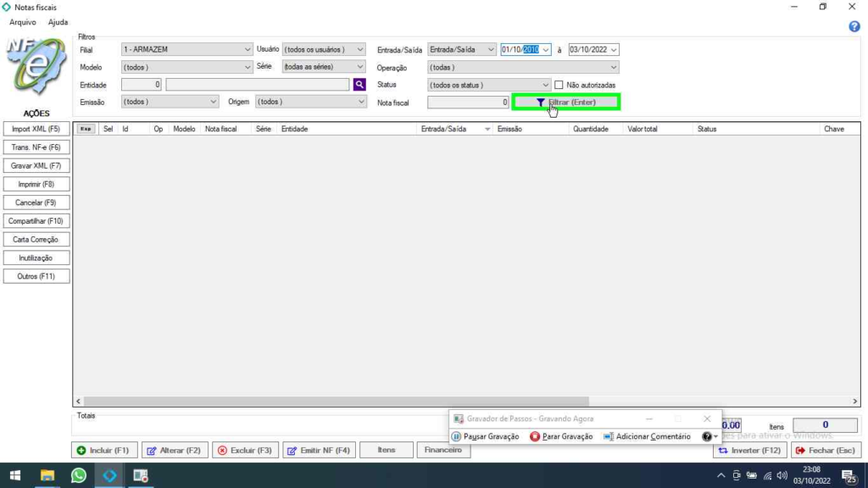Viewport: 868px width, 488px height.
Task: Open the Arquivo menu
Action: click(x=23, y=22)
